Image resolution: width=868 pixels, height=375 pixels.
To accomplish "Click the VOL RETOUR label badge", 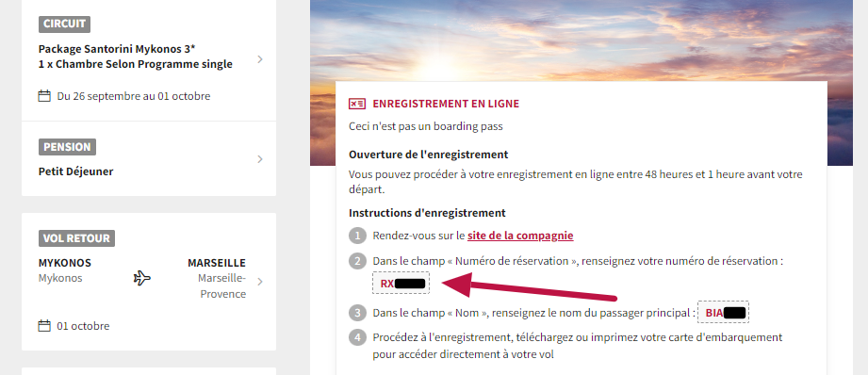I will (x=76, y=238).
